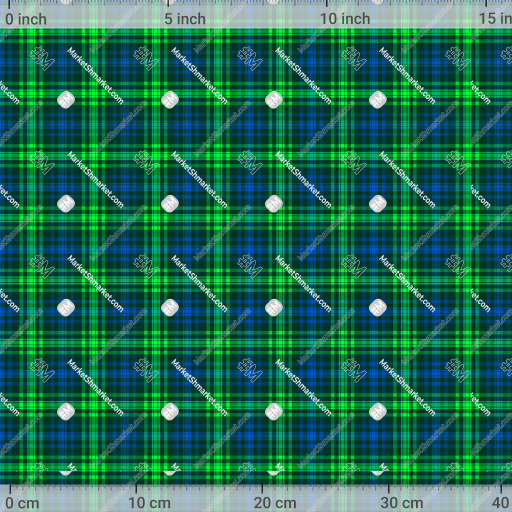Click the "10 cm" ruler marking
This screenshot has height=512, width=512.
(x=149, y=503)
